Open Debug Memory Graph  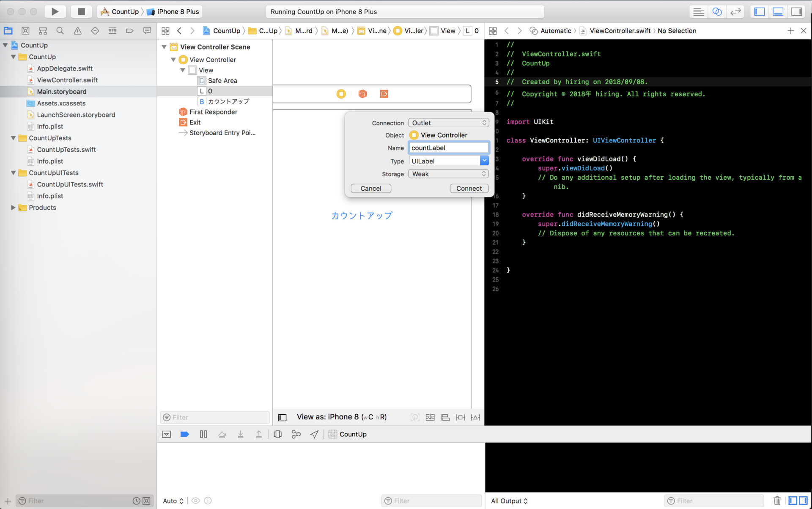296,434
